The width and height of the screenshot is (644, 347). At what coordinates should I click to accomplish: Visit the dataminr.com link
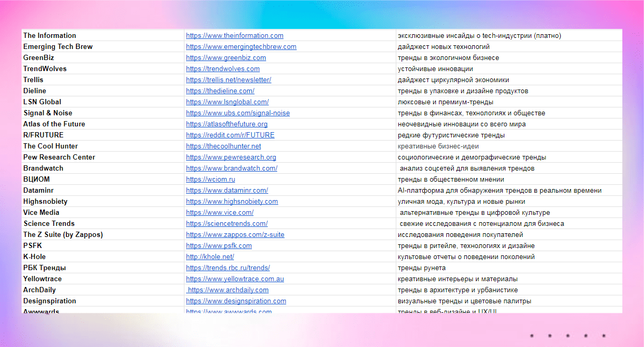point(227,191)
